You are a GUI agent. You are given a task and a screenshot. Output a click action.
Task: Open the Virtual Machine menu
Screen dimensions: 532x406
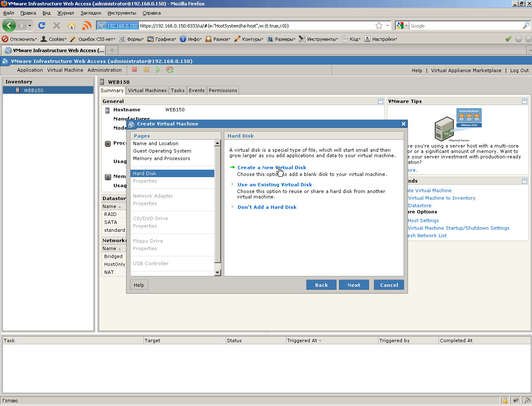pyautogui.click(x=65, y=70)
